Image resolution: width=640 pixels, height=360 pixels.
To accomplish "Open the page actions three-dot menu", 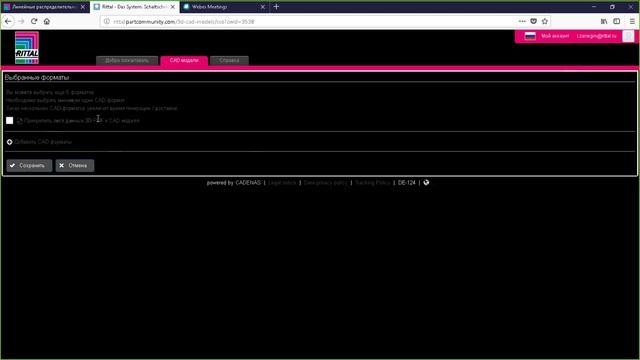I will (x=522, y=21).
